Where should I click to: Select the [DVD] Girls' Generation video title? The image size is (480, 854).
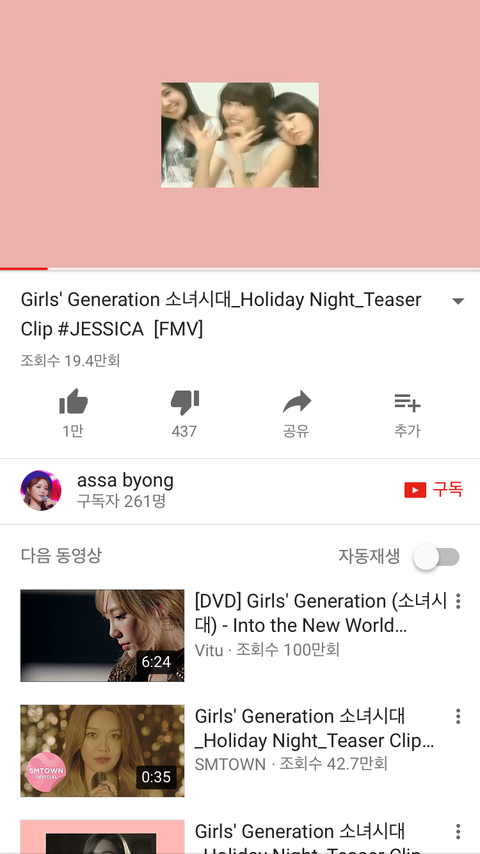[320, 613]
